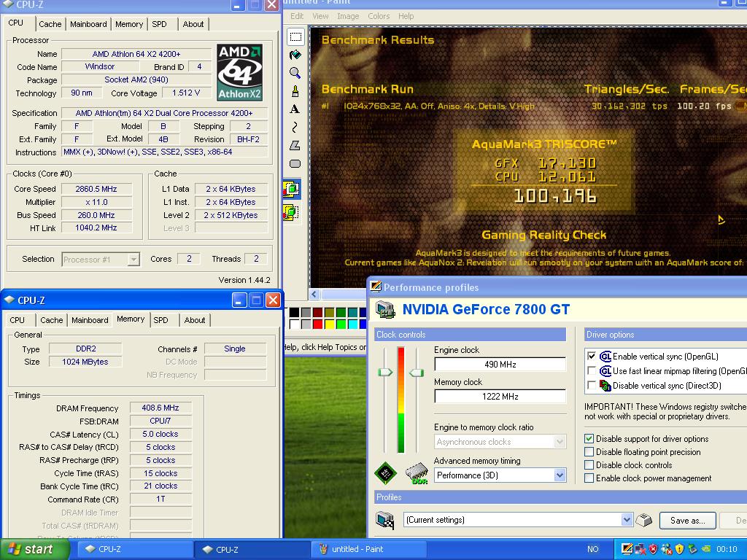
Task: Switch to Cache tab in top CPU-Z window
Action: 50,24
